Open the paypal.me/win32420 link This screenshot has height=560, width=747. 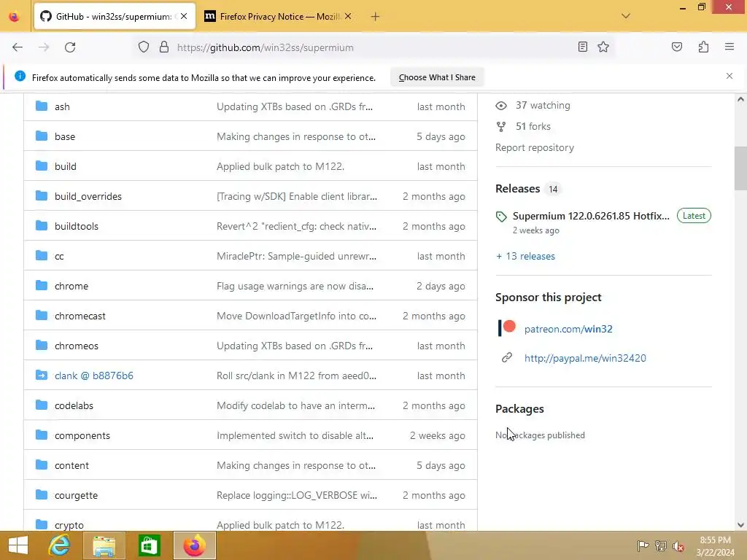585,358
